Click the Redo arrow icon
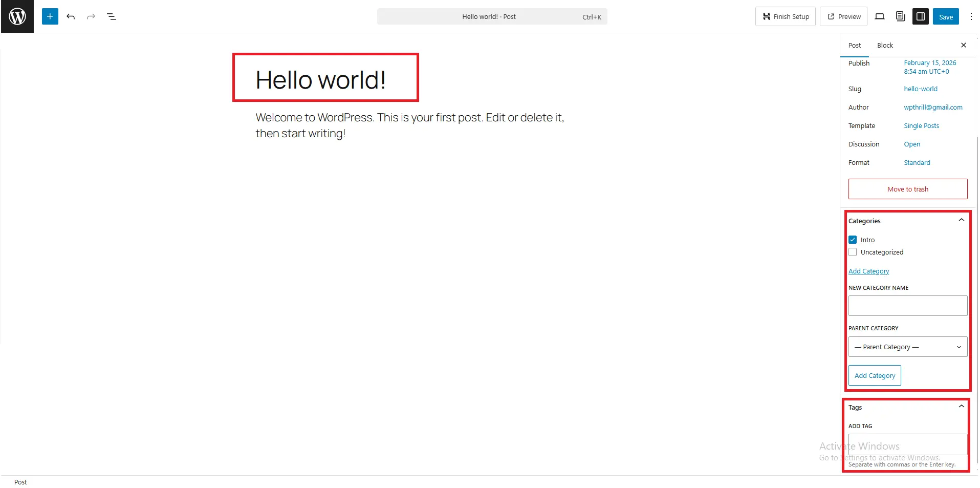 point(91,16)
